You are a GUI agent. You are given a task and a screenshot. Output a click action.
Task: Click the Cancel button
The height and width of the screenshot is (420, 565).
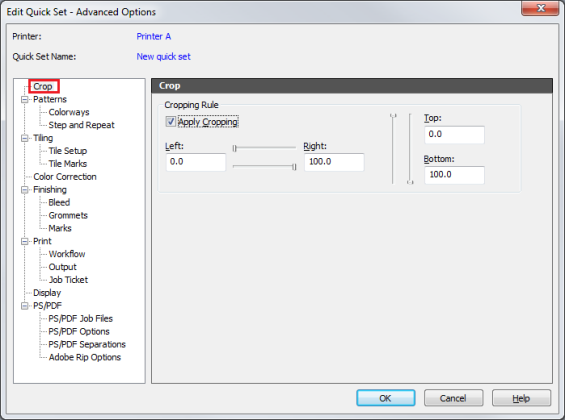(453, 398)
